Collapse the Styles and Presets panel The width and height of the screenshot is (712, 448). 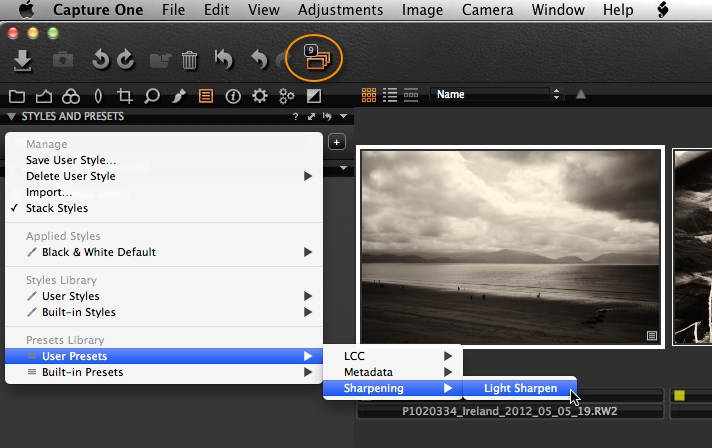pyautogui.click(x=11, y=117)
